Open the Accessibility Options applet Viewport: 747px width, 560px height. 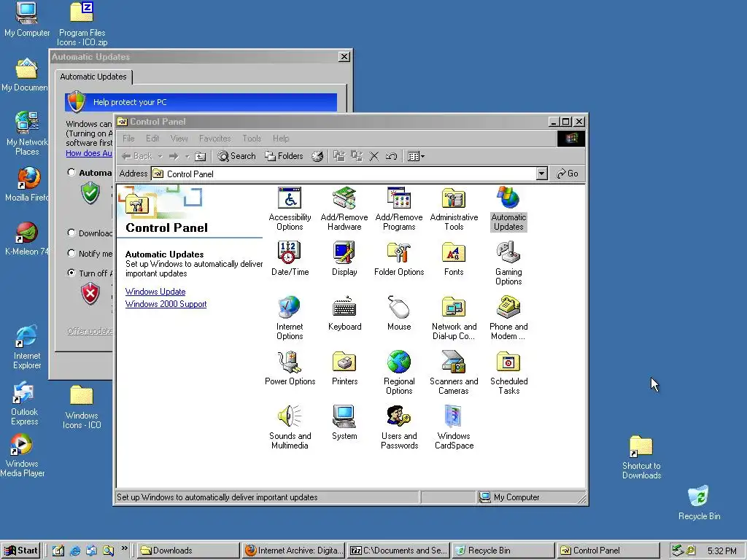[x=290, y=209]
